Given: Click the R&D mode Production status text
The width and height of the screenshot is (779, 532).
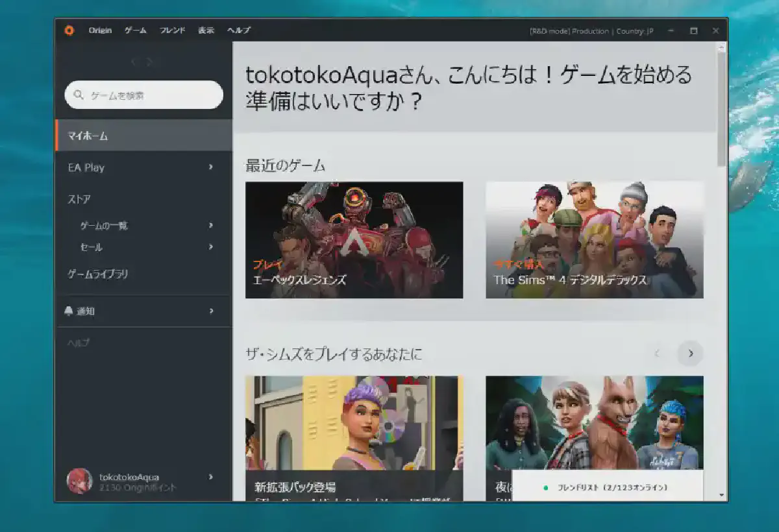Looking at the screenshot, I should point(591,30).
